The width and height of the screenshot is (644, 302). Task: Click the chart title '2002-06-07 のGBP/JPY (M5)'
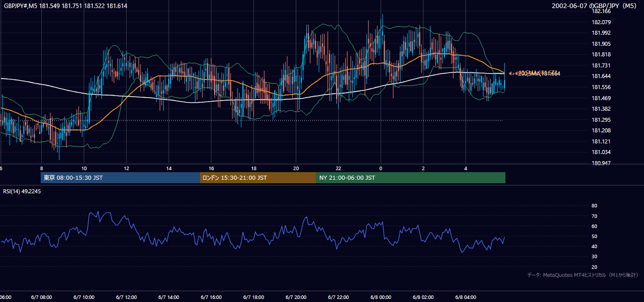[595, 6]
